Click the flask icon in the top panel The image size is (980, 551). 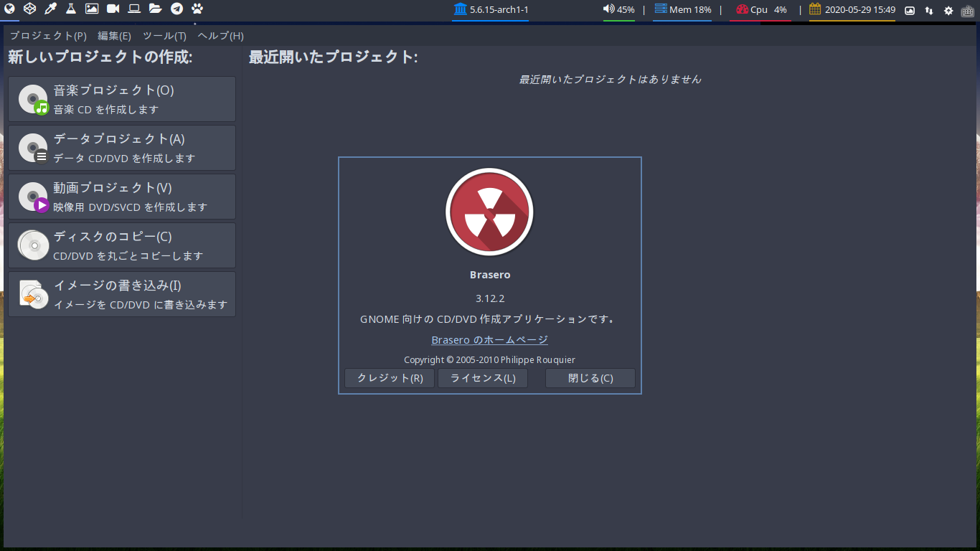(x=71, y=9)
